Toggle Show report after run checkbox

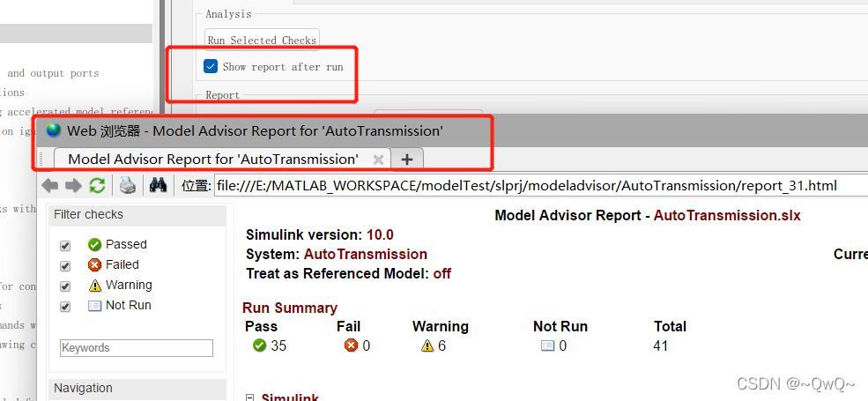(211, 66)
